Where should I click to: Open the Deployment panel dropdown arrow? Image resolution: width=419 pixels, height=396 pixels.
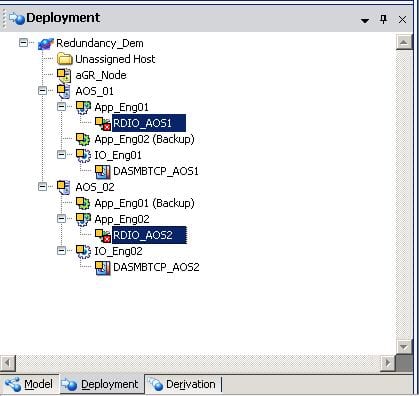click(365, 20)
